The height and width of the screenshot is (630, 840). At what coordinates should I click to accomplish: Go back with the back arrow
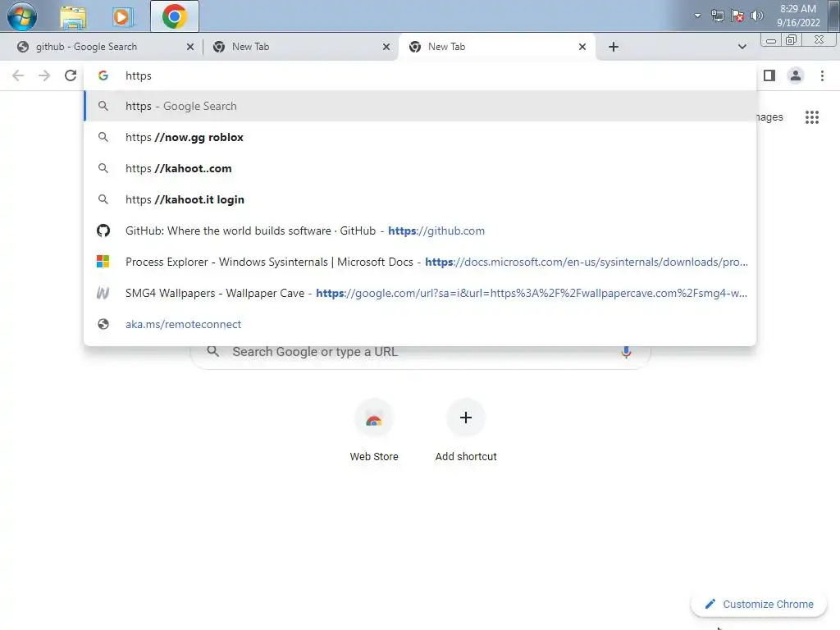[x=18, y=75]
